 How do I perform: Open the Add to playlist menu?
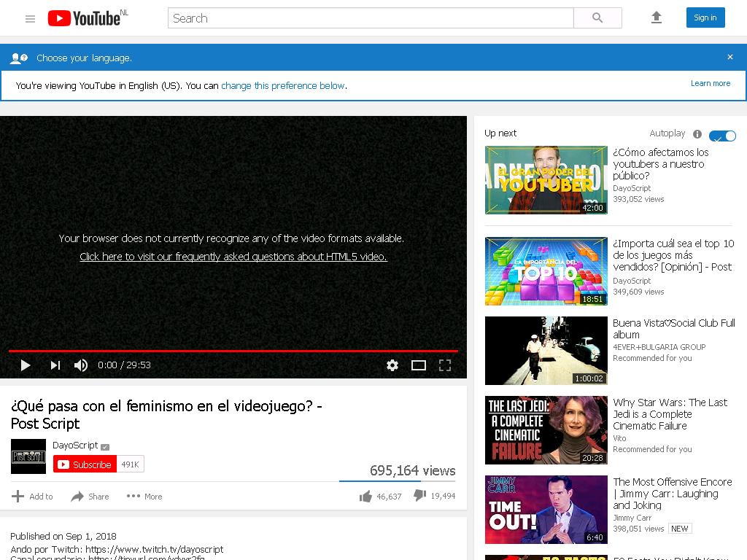(32, 496)
